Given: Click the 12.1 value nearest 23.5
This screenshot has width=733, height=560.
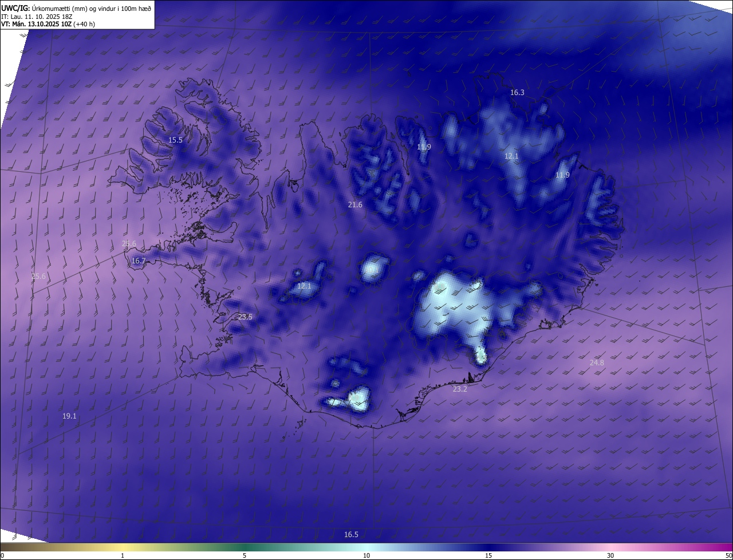Looking at the screenshot, I should 304,286.
